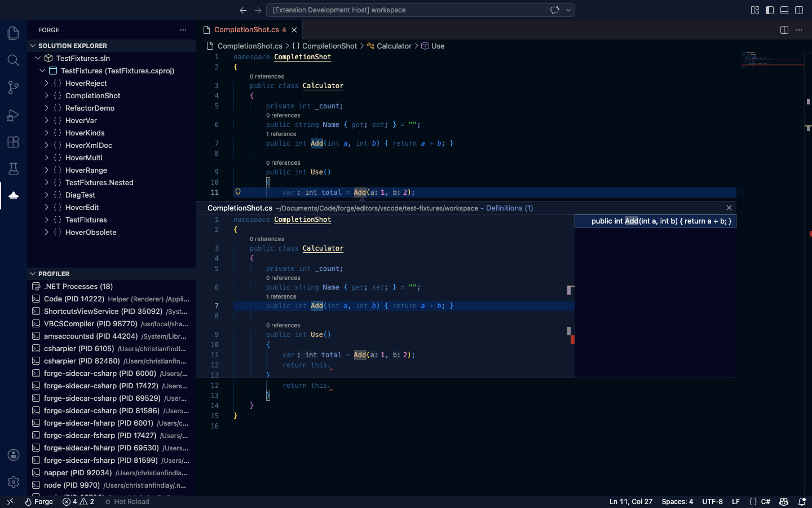Image resolution: width=812 pixels, height=508 pixels.
Task: Change the LF end of line sequence
Action: (736, 501)
